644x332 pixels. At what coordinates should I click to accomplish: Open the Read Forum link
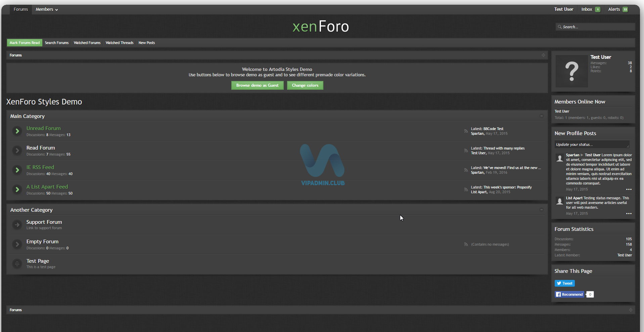(41, 148)
